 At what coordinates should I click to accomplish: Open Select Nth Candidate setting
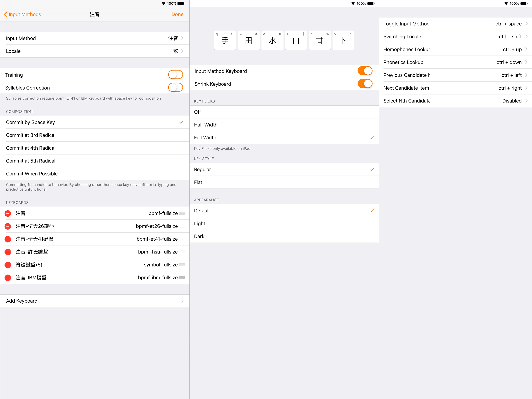click(x=455, y=101)
